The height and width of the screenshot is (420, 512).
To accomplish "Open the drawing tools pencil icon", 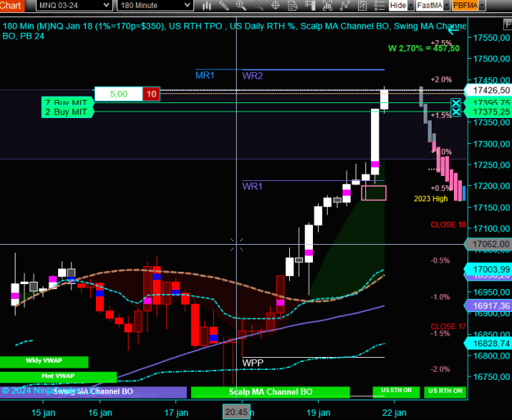I will (x=224, y=5).
